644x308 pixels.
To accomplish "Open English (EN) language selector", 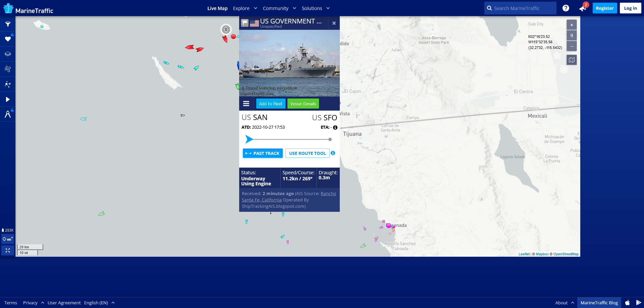I will click(96, 303).
